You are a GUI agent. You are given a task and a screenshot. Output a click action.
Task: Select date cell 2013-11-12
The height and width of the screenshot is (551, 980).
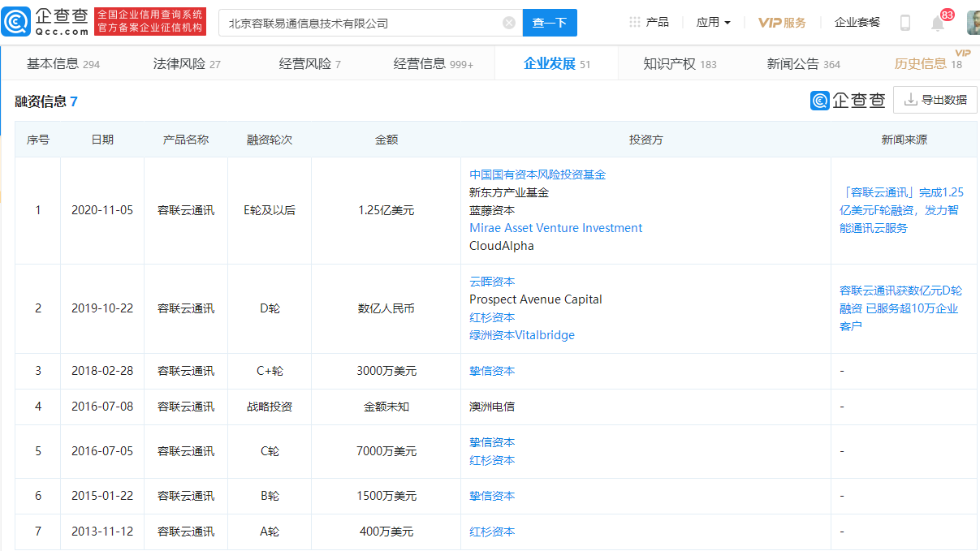(102, 532)
